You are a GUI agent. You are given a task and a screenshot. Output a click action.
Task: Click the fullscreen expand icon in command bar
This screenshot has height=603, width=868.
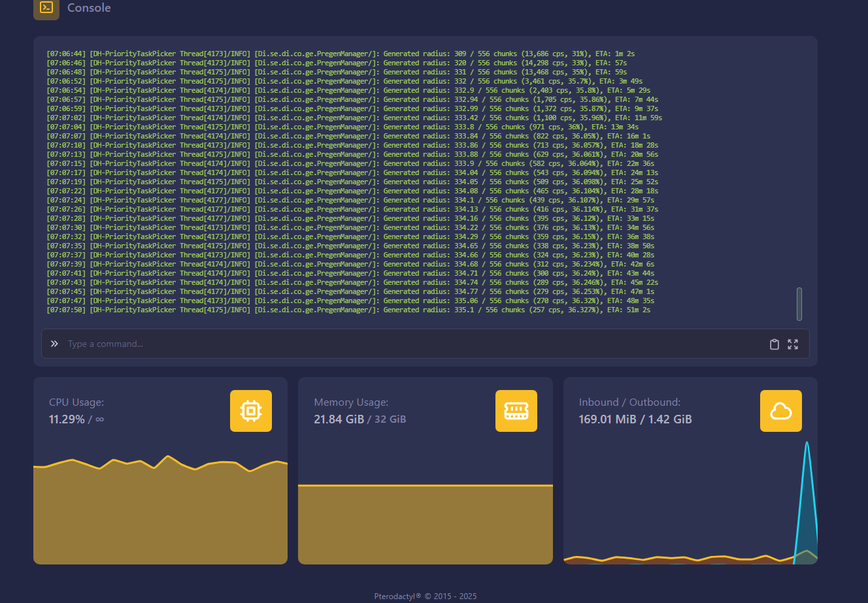coord(793,344)
